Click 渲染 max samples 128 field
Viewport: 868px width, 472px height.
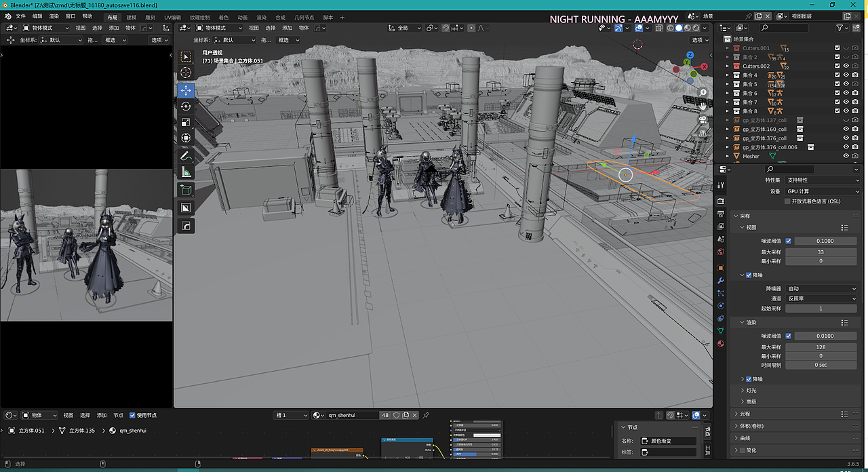point(821,347)
